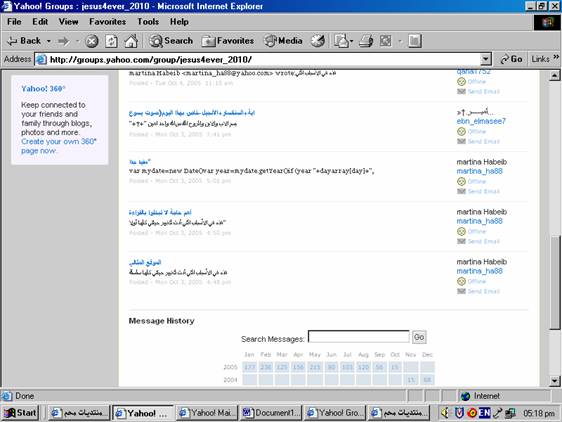Click 'Create your own 360° page now' link
This screenshot has width=562, height=422.
coord(59,146)
